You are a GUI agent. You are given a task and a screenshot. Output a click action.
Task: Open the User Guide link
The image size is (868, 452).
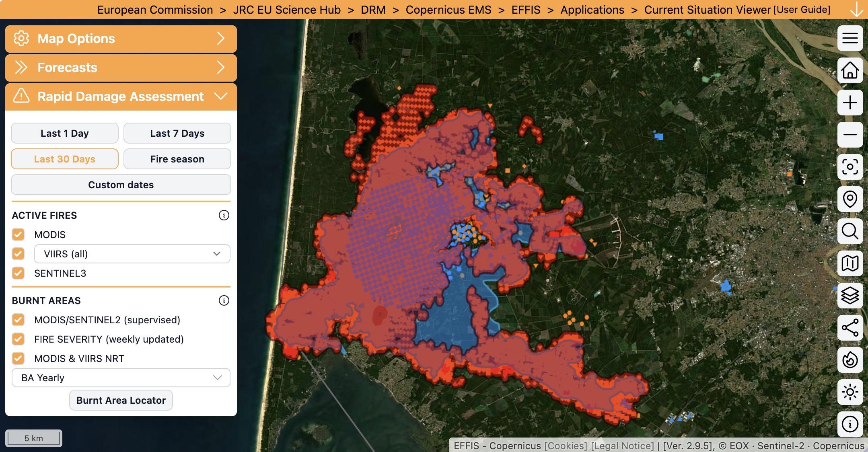(802, 10)
